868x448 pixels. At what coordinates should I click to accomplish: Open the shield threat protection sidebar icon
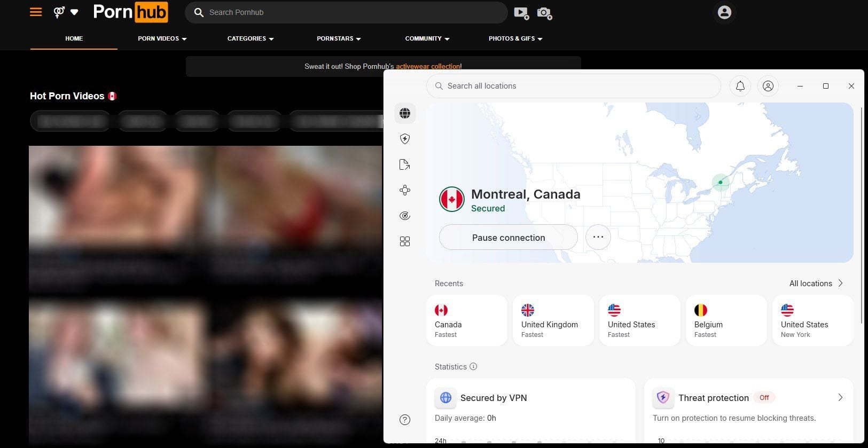405,139
